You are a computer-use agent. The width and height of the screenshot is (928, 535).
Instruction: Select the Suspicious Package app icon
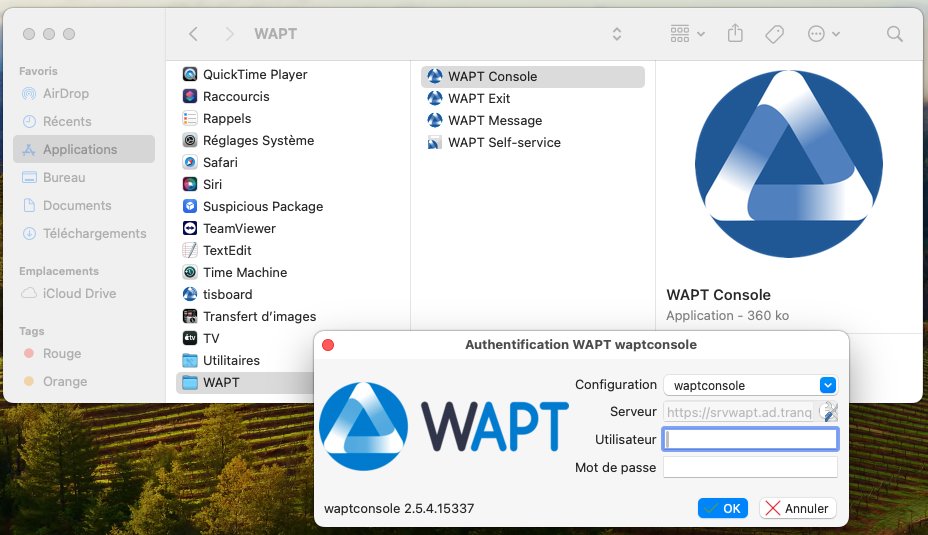(190, 206)
